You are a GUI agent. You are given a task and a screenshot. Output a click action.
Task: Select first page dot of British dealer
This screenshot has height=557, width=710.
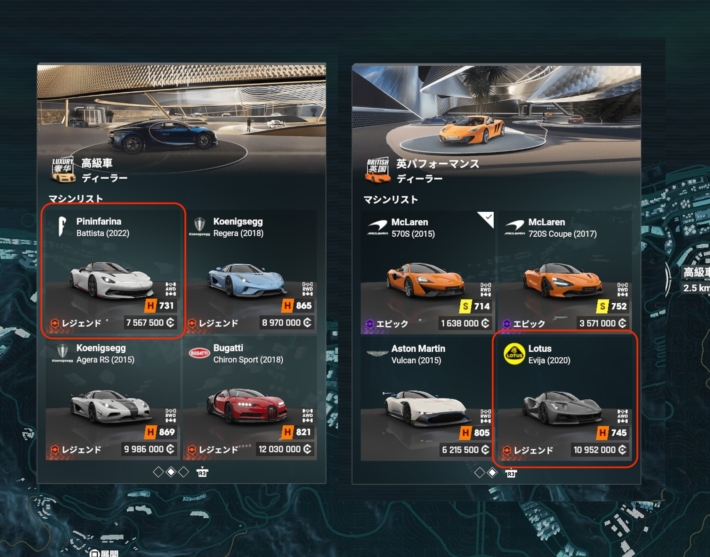(x=479, y=473)
